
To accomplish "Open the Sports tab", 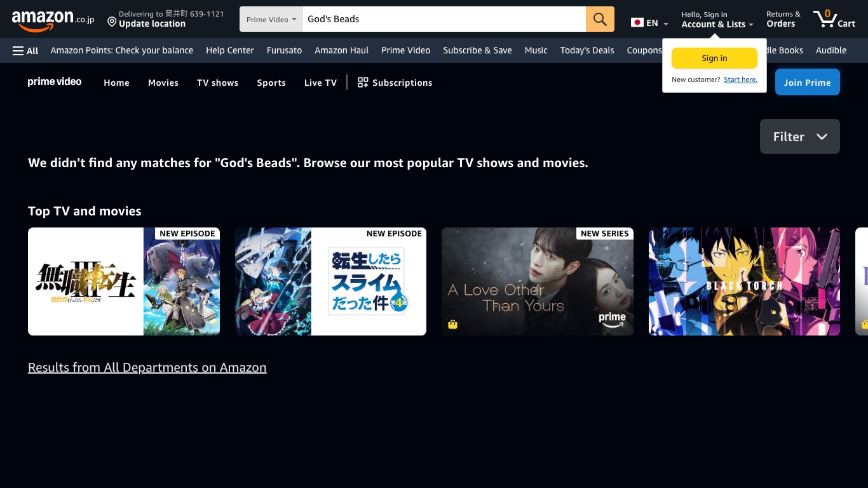I will 271,83.
